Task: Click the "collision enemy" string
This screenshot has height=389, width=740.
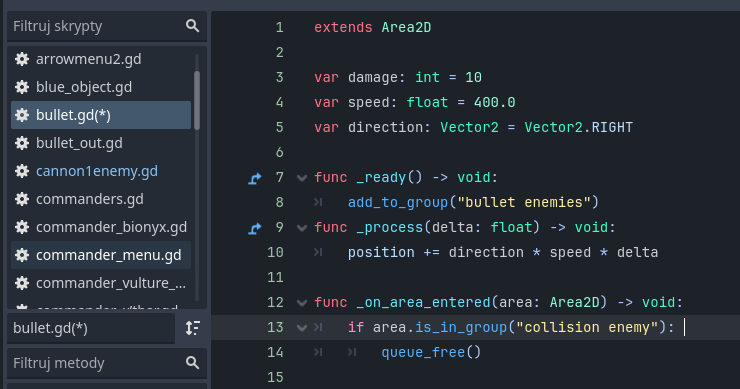Action: pos(587,328)
